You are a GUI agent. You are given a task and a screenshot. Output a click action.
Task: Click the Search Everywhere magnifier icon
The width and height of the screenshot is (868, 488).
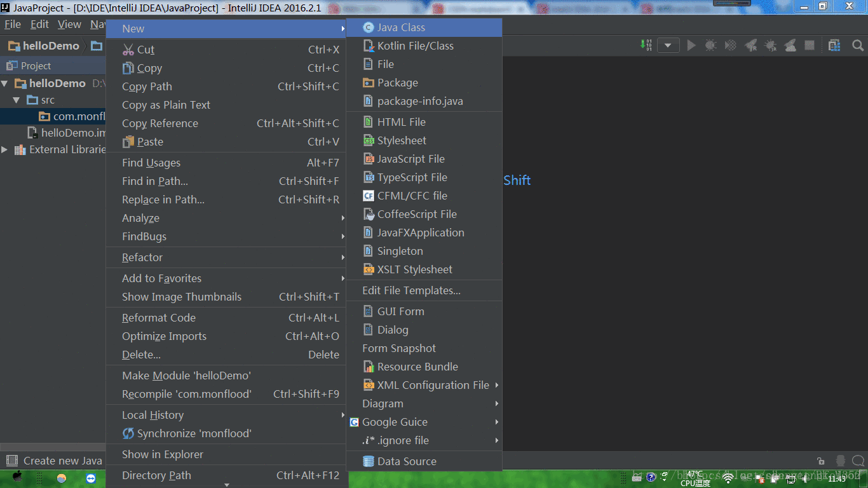858,45
